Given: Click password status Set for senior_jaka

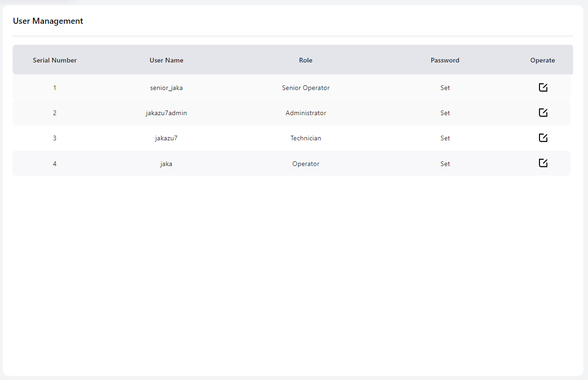Looking at the screenshot, I should 445,88.
